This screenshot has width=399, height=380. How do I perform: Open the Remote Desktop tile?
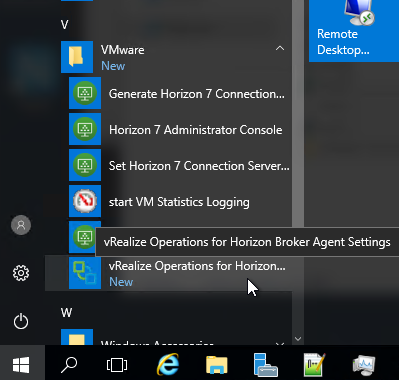pos(354,31)
